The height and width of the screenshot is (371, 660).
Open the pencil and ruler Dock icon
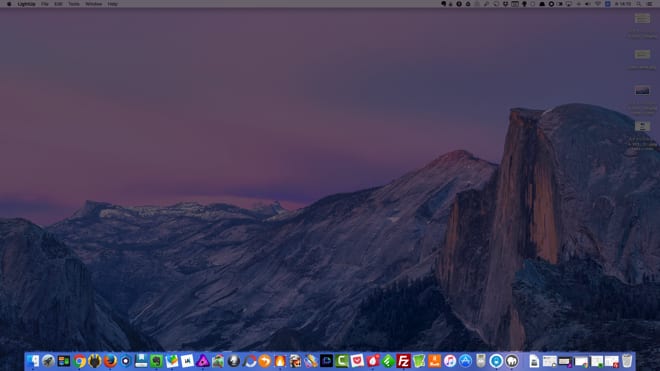[x=311, y=361]
